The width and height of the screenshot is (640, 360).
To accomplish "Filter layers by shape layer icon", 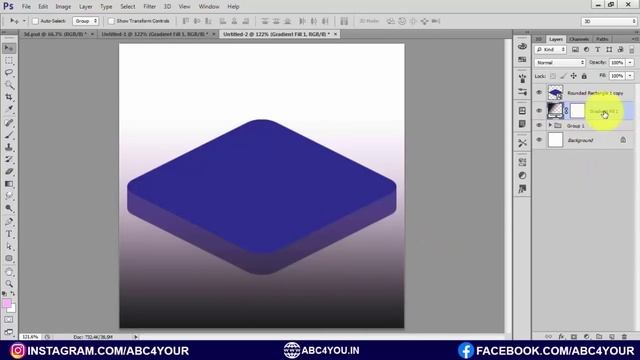I will [x=609, y=49].
